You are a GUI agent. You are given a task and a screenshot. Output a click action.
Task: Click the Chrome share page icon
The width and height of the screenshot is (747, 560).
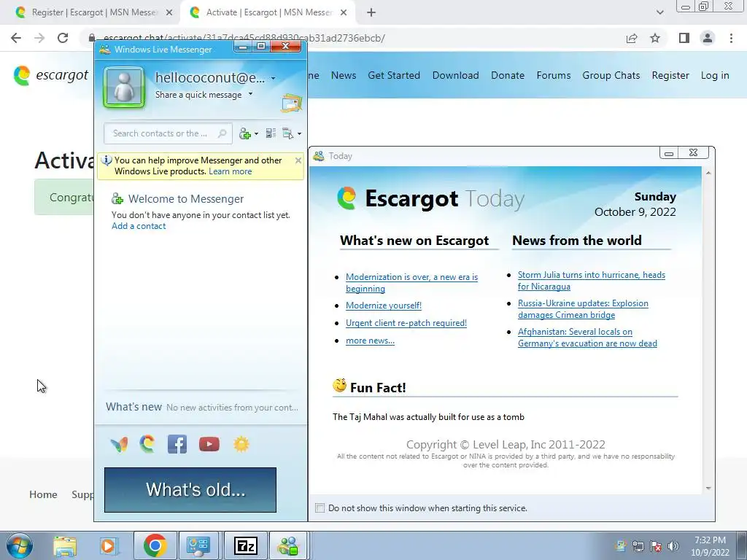click(x=632, y=38)
